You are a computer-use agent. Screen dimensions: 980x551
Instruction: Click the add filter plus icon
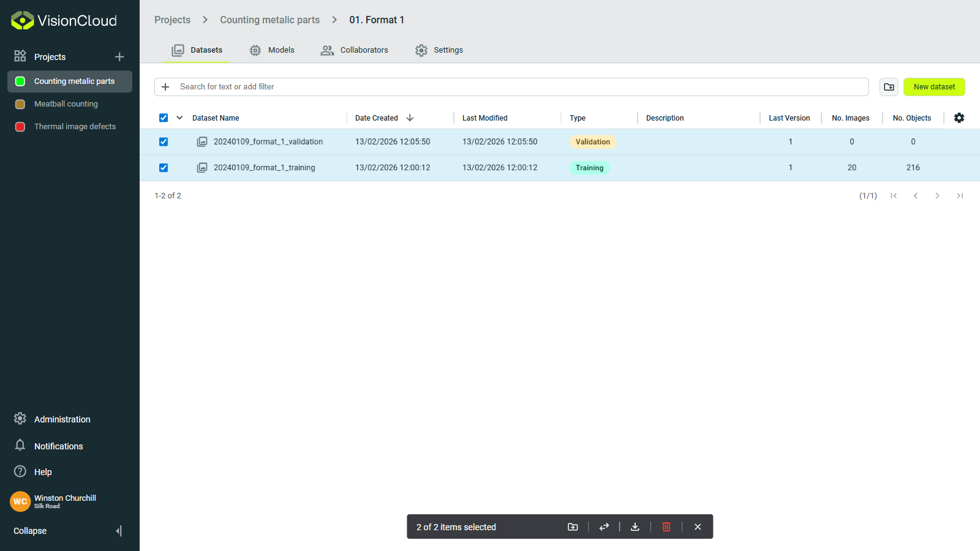click(165, 86)
